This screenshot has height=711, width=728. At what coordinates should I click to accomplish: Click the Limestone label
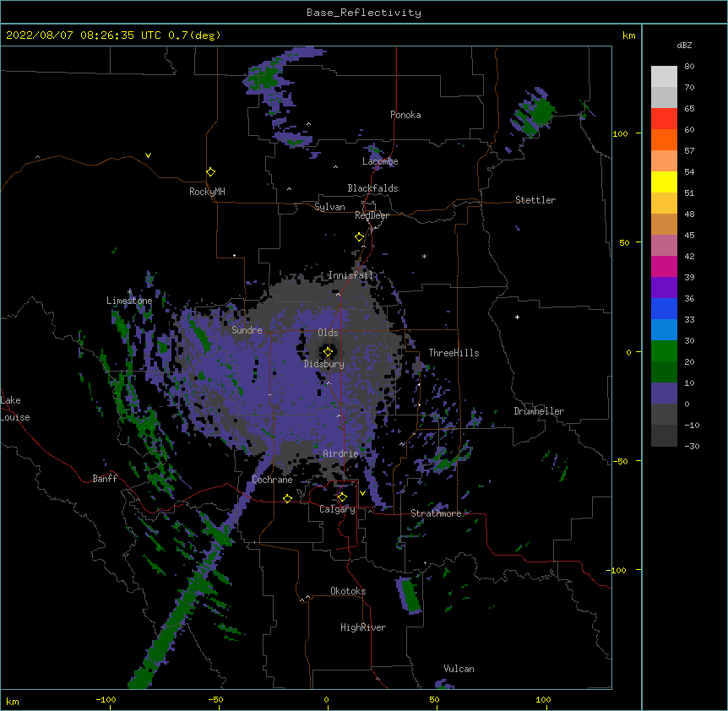click(129, 301)
